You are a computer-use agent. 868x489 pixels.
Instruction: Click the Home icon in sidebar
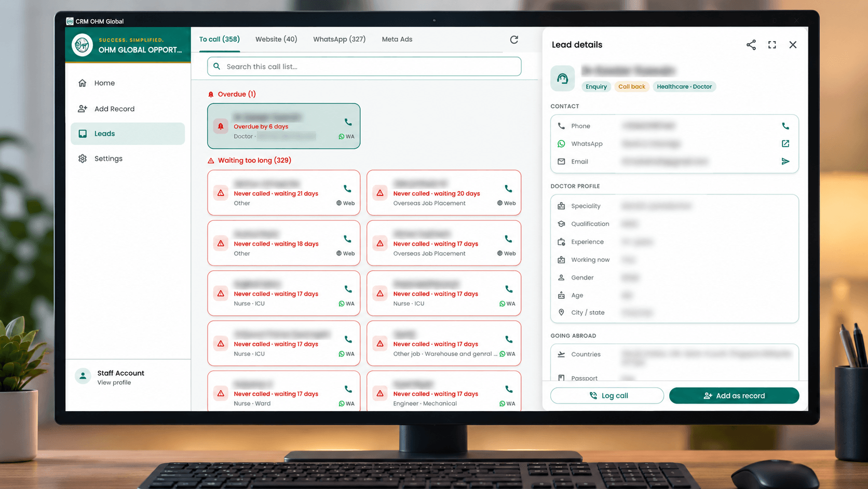point(82,83)
